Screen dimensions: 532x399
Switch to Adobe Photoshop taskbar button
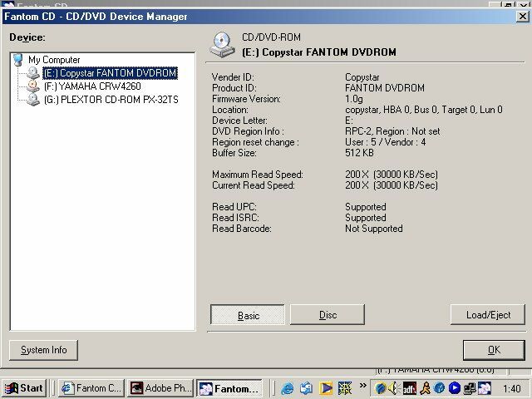pyautogui.click(x=160, y=388)
